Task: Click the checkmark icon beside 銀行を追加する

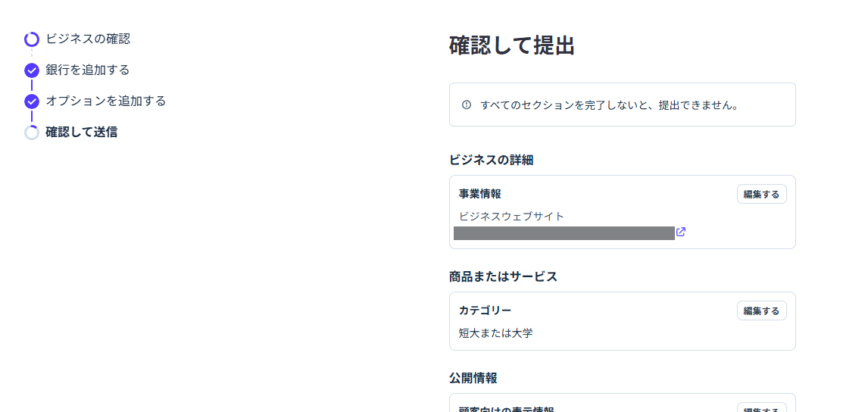Action: point(32,70)
